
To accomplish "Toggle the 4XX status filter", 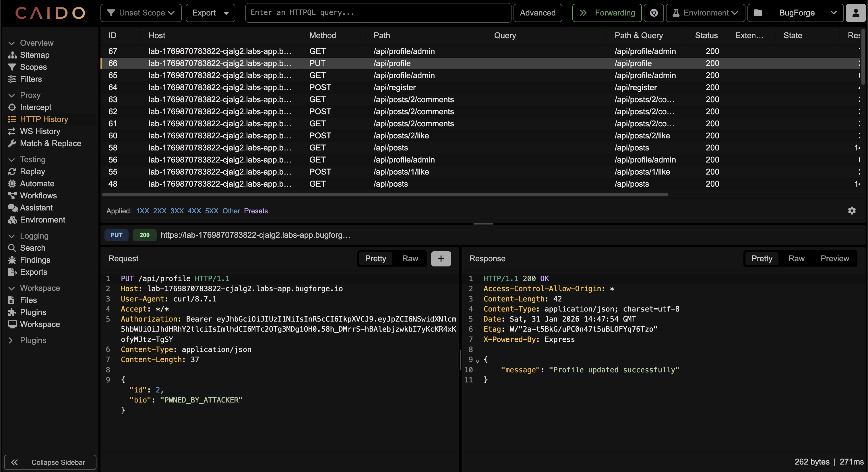I will click(194, 211).
